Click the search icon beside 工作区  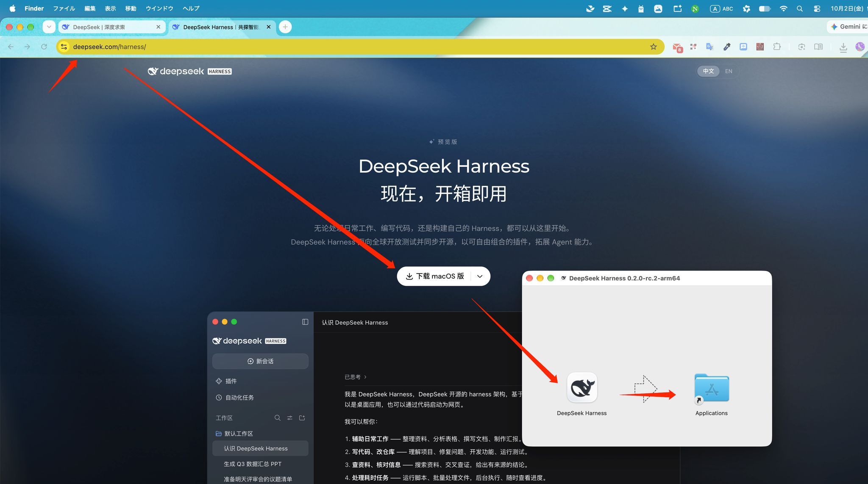click(278, 418)
